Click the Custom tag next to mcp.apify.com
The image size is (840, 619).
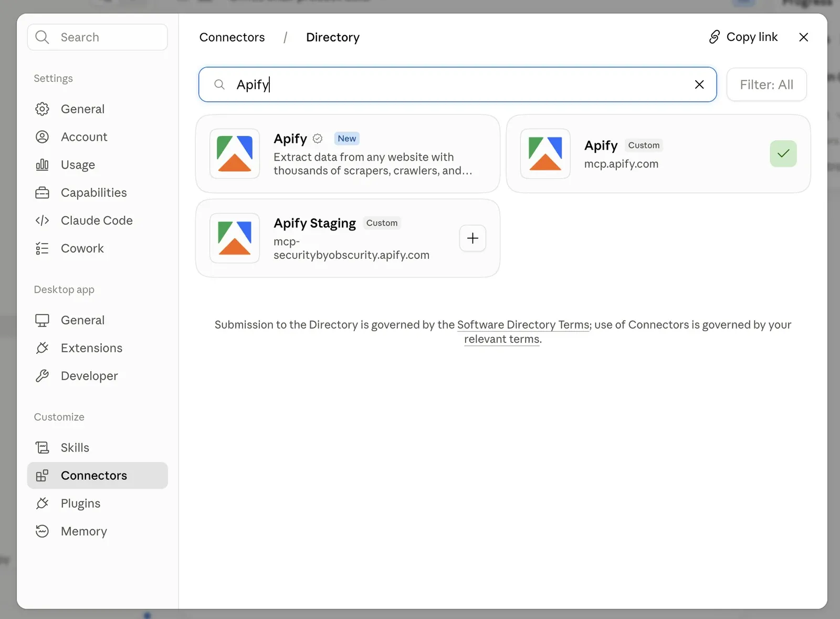(644, 145)
